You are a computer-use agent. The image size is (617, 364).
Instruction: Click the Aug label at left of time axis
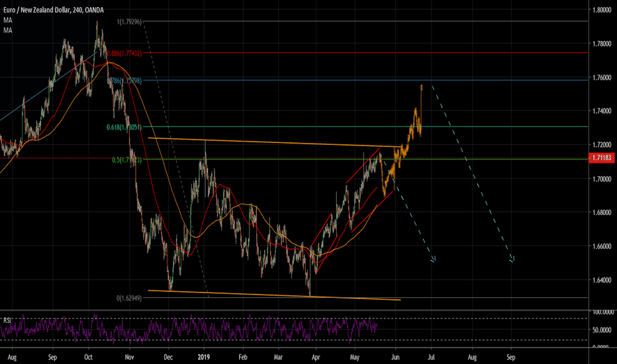12,357
